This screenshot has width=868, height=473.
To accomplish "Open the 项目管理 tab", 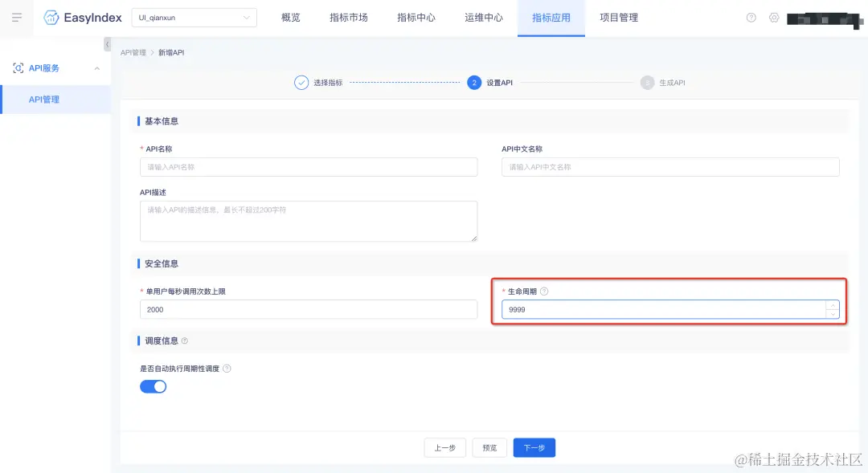I will [619, 18].
